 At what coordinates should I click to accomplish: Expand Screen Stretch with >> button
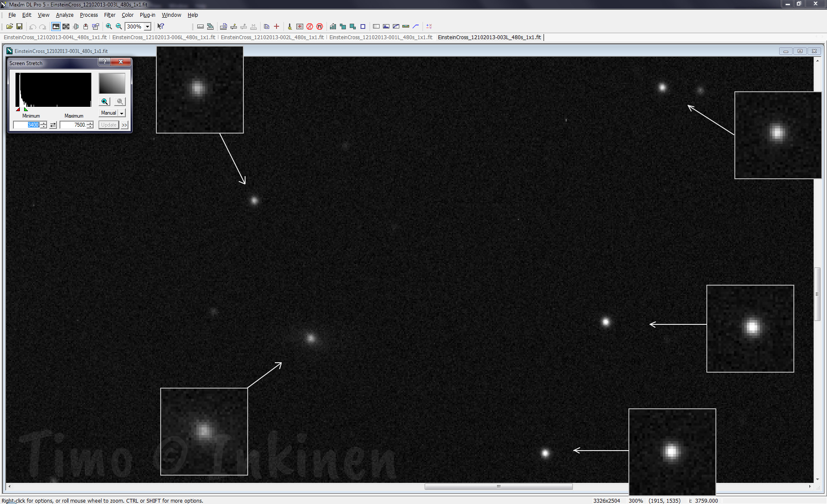pos(124,125)
